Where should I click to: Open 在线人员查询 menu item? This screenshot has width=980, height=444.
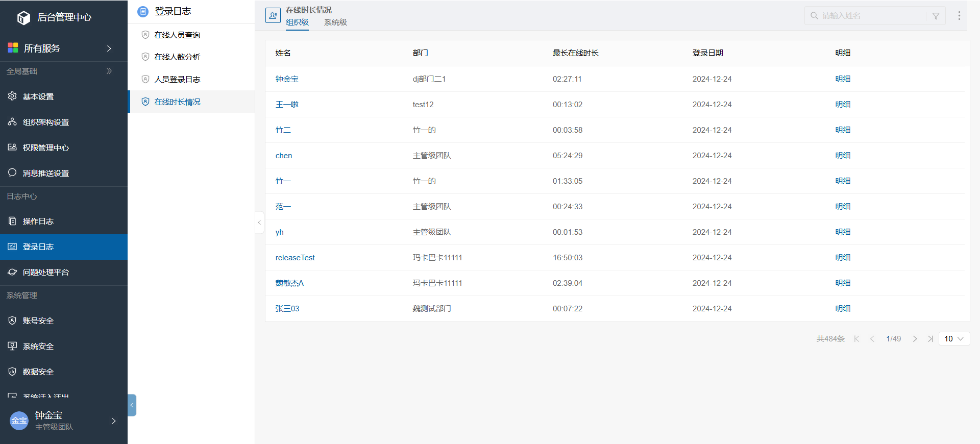point(191,35)
